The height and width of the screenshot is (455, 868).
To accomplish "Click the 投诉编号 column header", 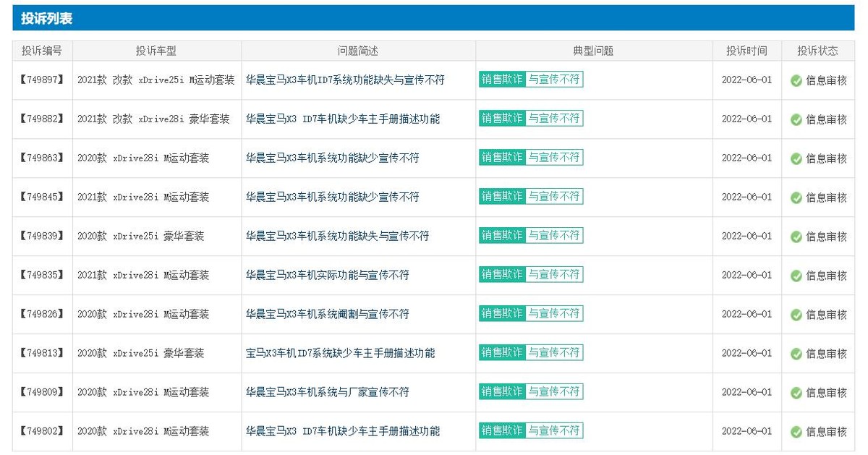I will click(42, 51).
